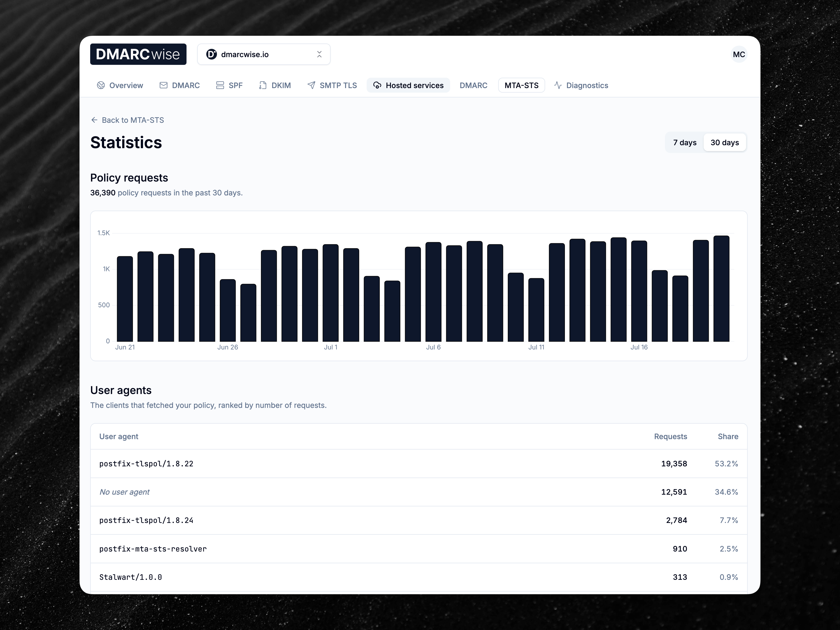Click the SPF server icon
Viewport: 840px width, 630px height.
(220, 85)
